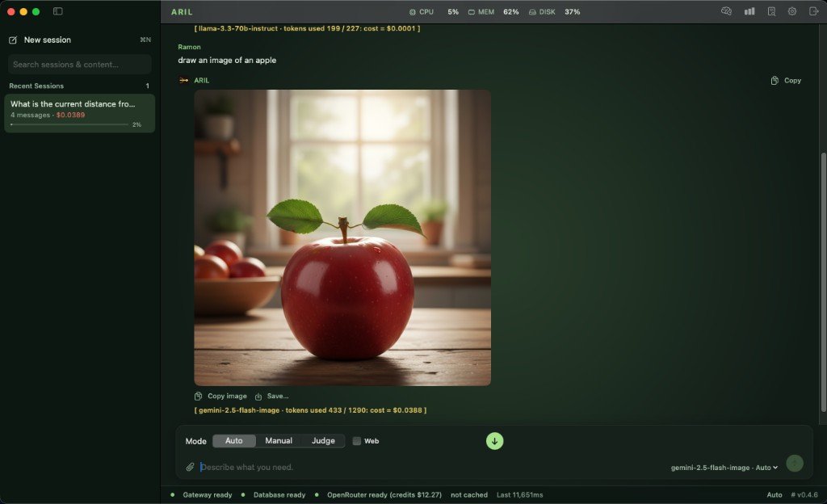The height and width of the screenshot is (504, 827).
Task: Click 'Last 11,651ms' status text
Action: click(x=519, y=494)
